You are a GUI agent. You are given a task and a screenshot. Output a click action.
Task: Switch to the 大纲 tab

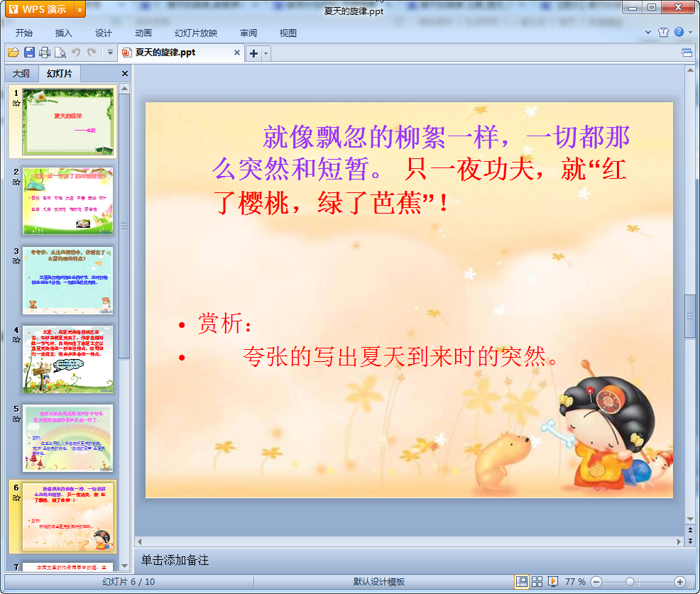21,74
